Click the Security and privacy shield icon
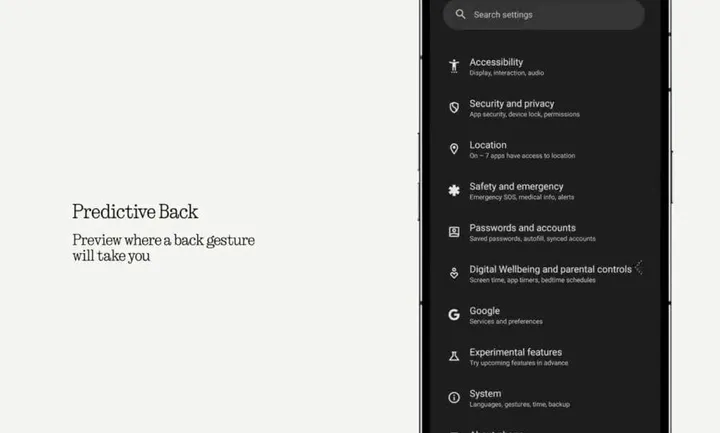 tap(454, 108)
